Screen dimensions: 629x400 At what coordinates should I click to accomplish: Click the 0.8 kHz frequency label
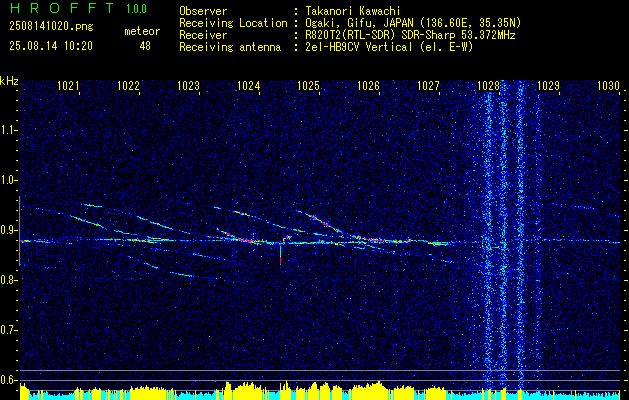click(x=8, y=280)
